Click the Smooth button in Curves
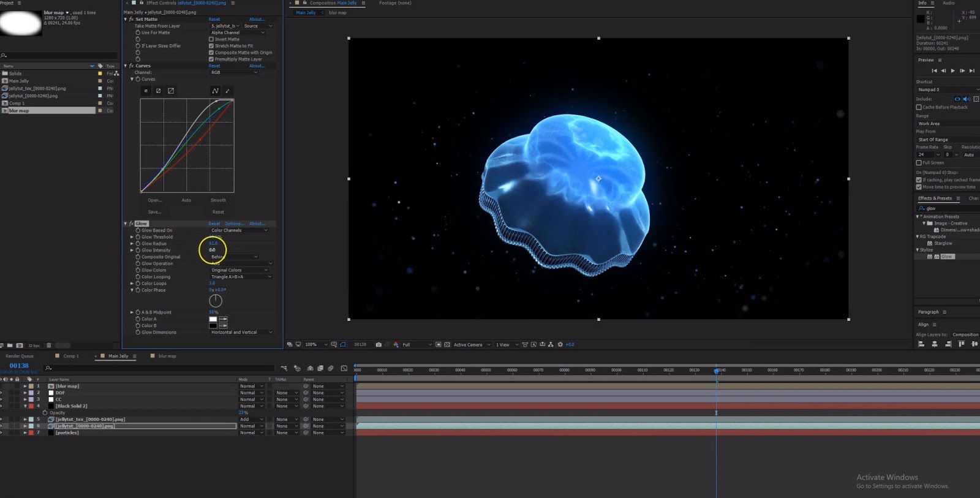 (218, 200)
